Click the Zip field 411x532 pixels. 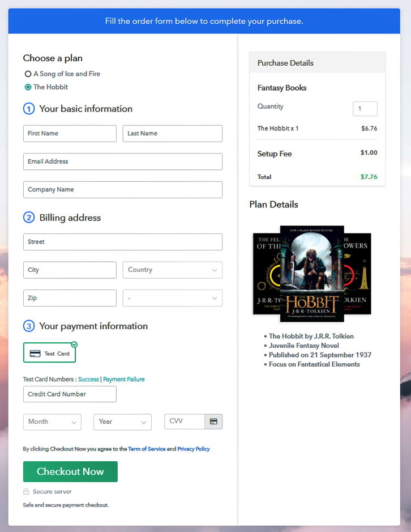click(70, 298)
